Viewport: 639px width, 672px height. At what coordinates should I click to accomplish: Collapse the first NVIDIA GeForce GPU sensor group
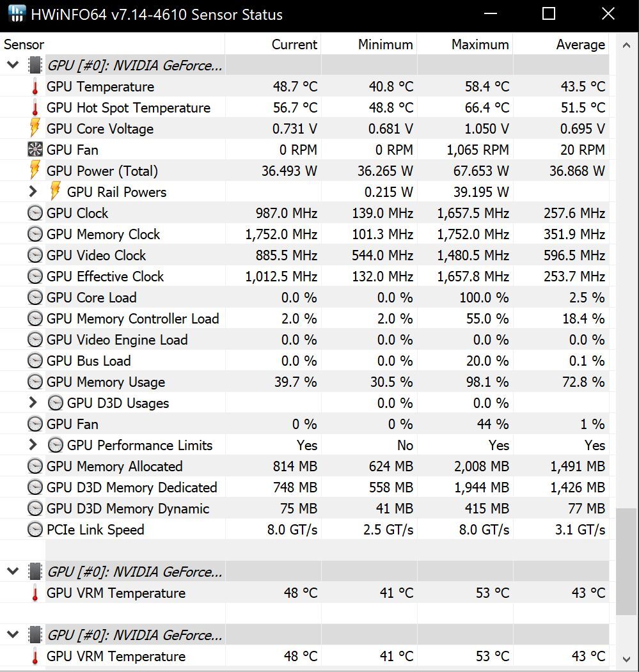tap(13, 65)
